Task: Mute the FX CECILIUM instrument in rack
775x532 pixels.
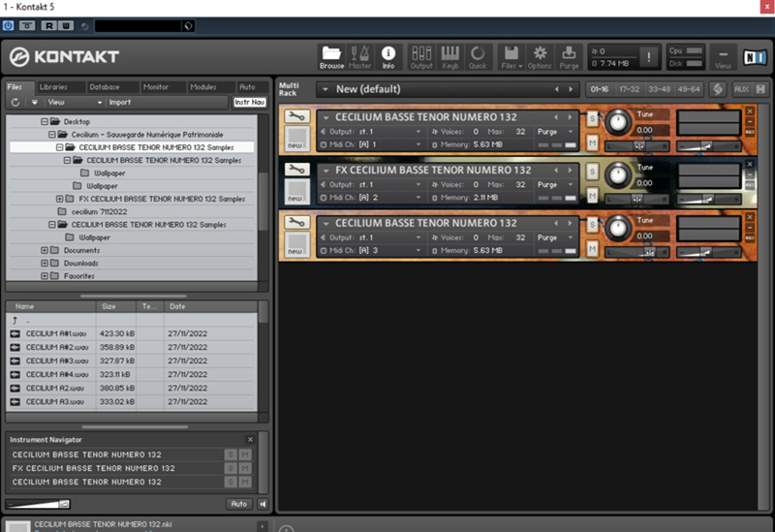Action: (592, 197)
